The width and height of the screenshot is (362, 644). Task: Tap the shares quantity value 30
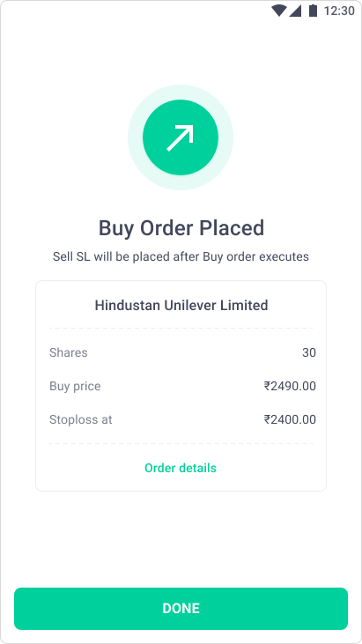tap(309, 352)
